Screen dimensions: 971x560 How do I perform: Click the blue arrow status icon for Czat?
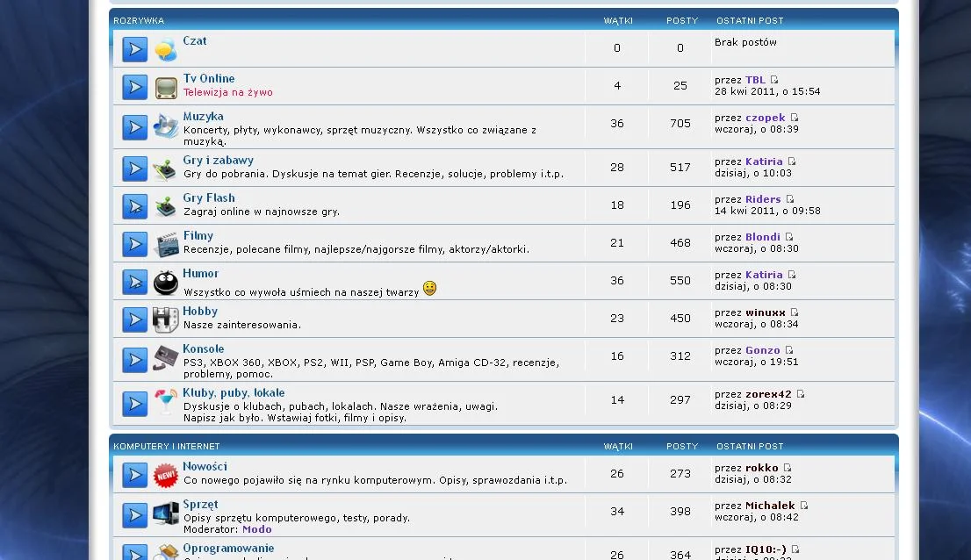click(x=134, y=49)
